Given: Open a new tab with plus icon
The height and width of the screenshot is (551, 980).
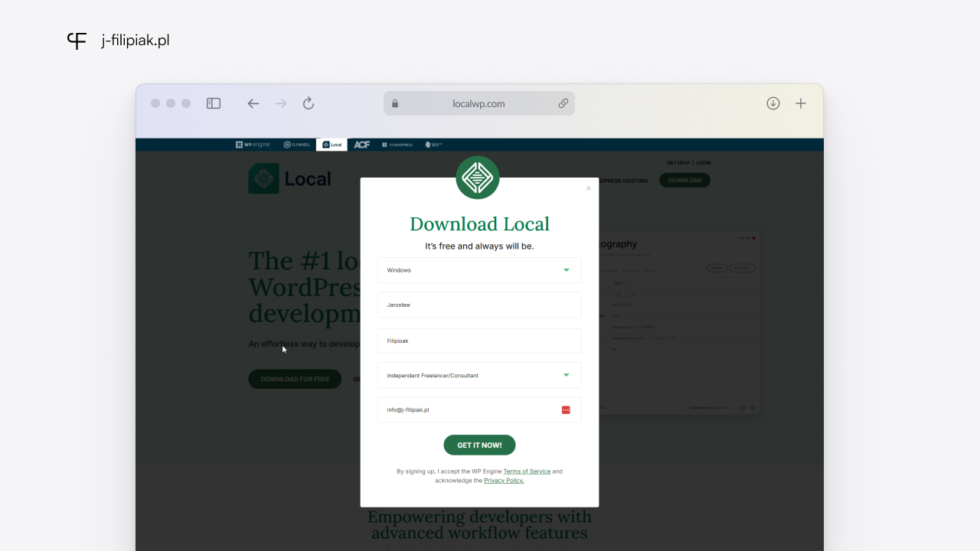Looking at the screenshot, I should 801,103.
